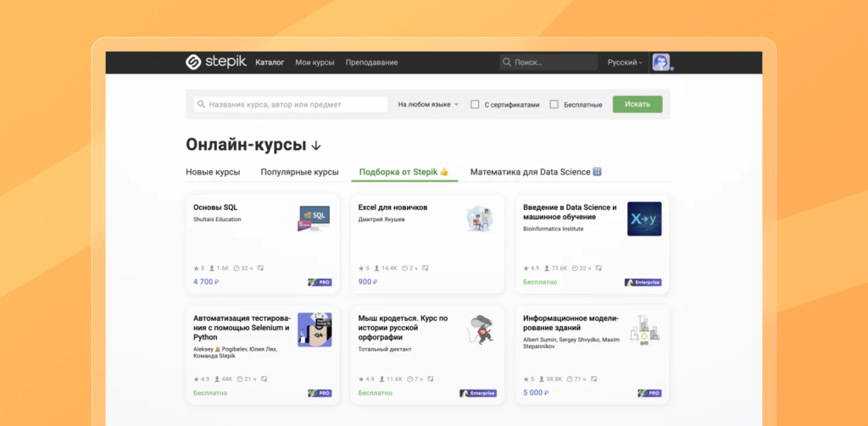Click Бесплатно on the Data Science card

tap(540, 282)
